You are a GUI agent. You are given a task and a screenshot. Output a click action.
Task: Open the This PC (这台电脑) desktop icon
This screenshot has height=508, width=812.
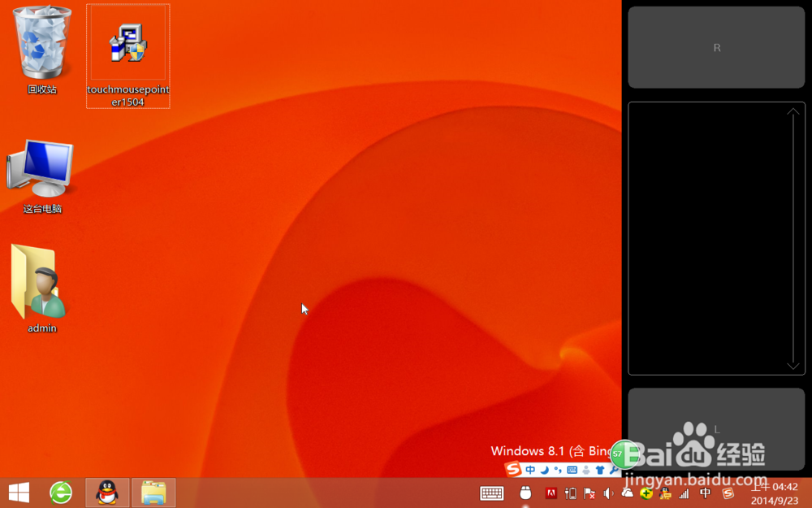pyautogui.click(x=41, y=176)
